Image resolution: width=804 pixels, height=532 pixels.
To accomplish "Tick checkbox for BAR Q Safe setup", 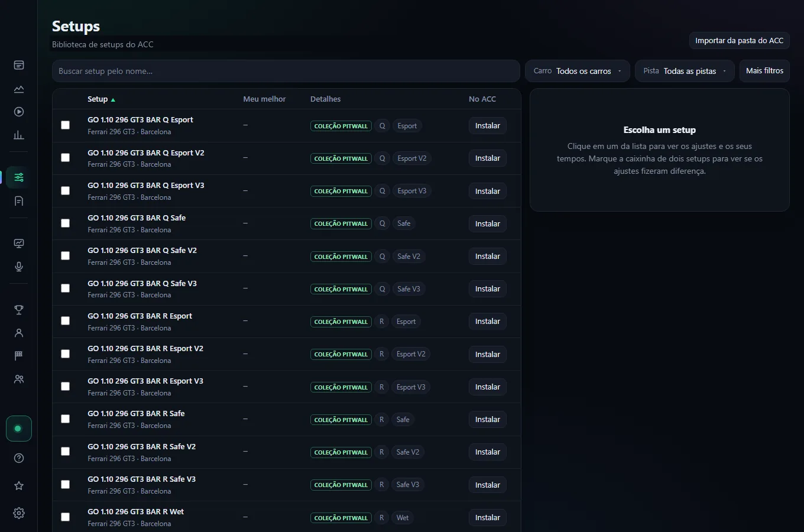I will tap(65, 223).
